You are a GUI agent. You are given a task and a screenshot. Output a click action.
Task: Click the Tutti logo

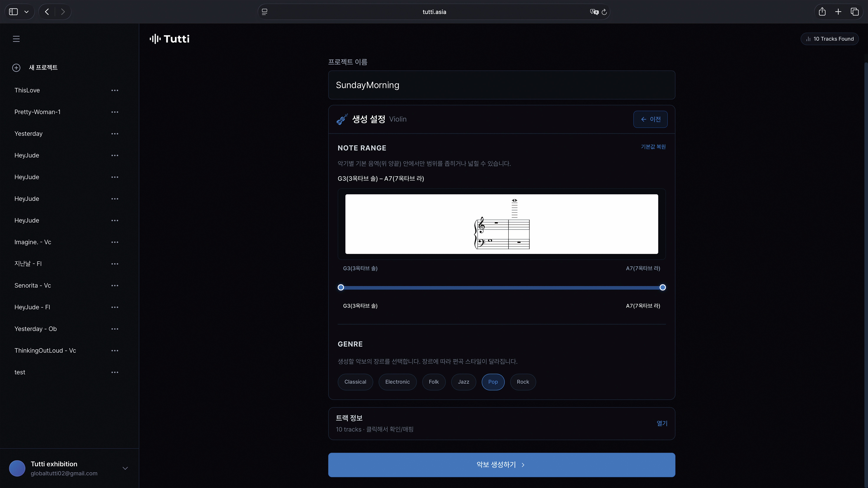coord(169,39)
